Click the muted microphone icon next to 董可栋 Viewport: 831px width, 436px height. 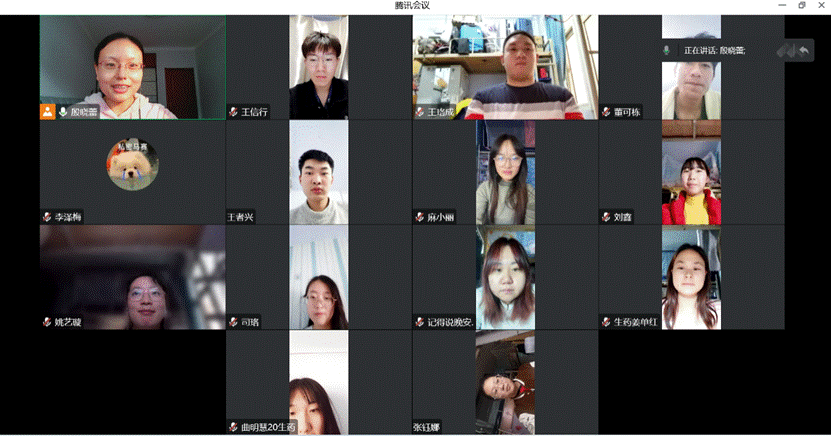coord(606,112)
